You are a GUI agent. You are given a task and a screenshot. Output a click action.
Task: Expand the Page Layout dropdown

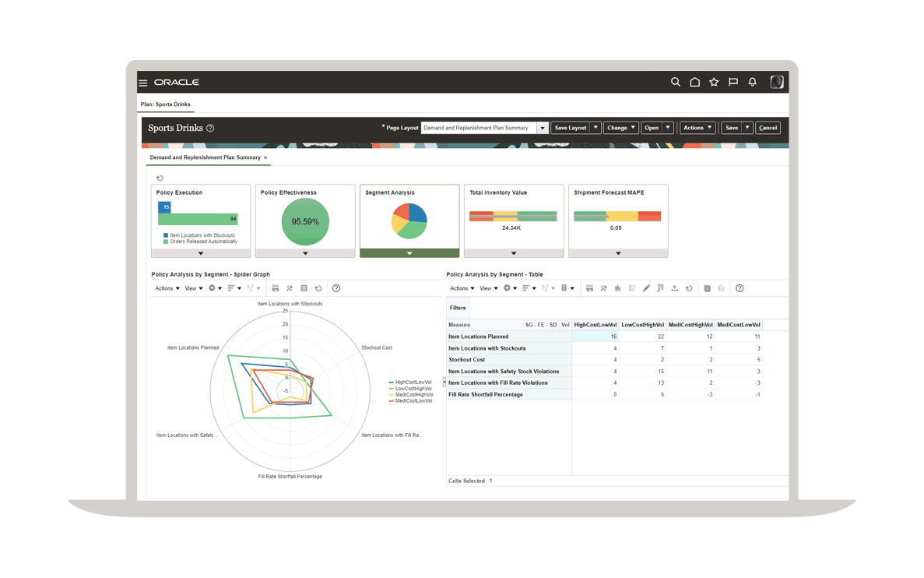(543, 128)
